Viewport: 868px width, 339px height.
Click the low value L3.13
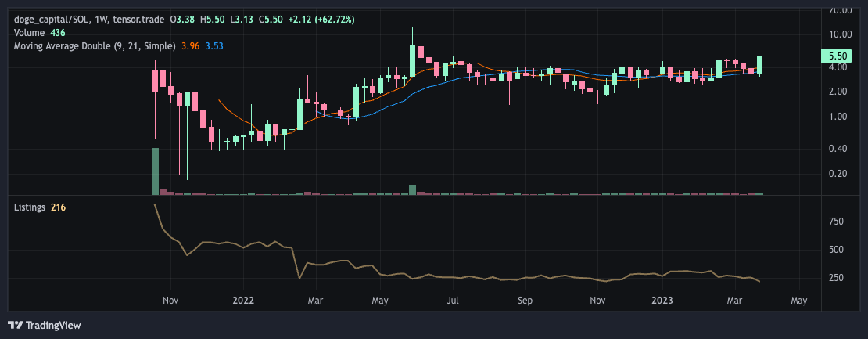pyautogui.click(x=242, y=20)
